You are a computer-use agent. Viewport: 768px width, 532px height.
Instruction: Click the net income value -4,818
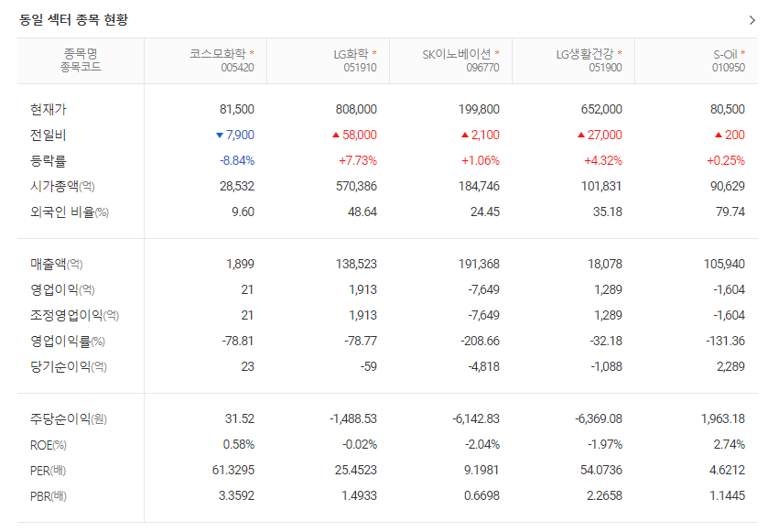tap(484, 366)
